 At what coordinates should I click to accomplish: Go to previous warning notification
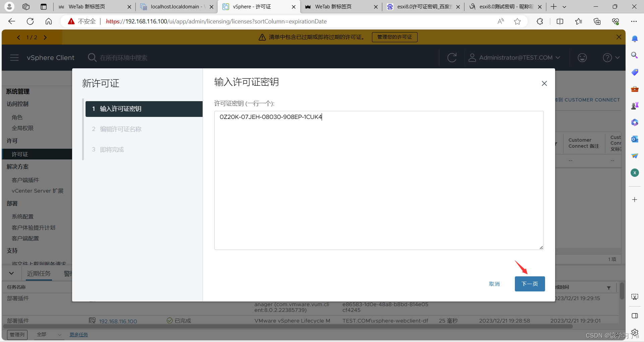click(18, 38)
